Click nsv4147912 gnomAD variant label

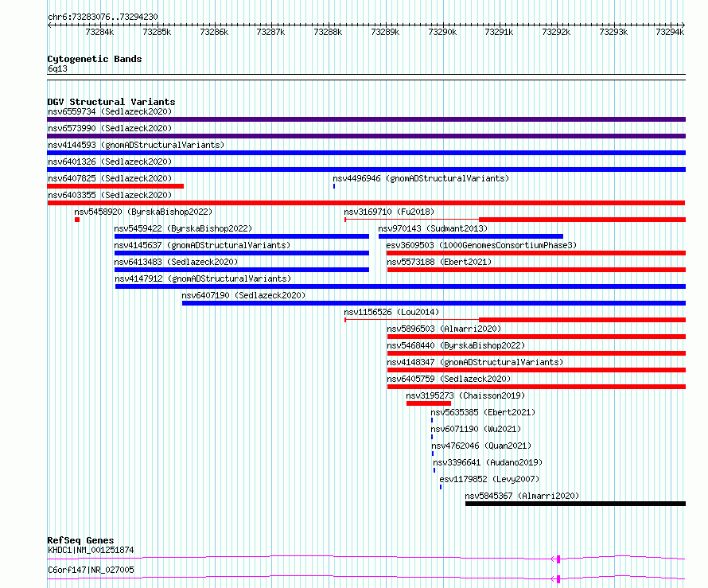click(x=203, y=278)
